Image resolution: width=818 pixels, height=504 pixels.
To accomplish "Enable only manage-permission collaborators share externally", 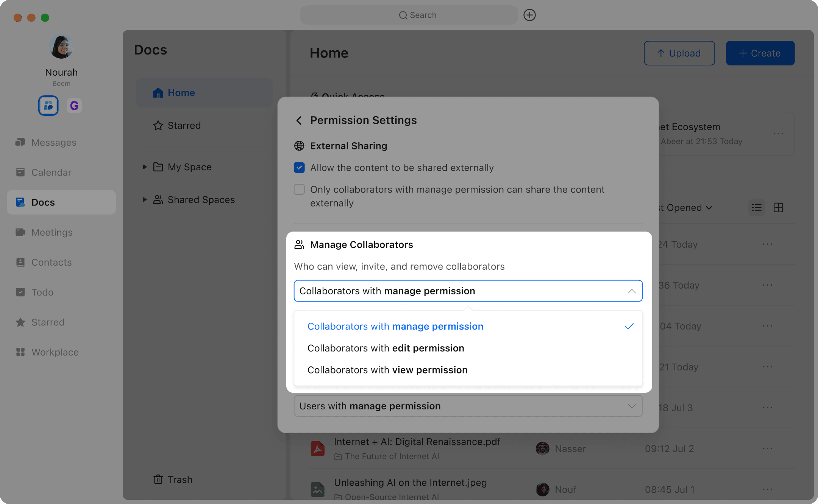I will [x=299, y=189].
